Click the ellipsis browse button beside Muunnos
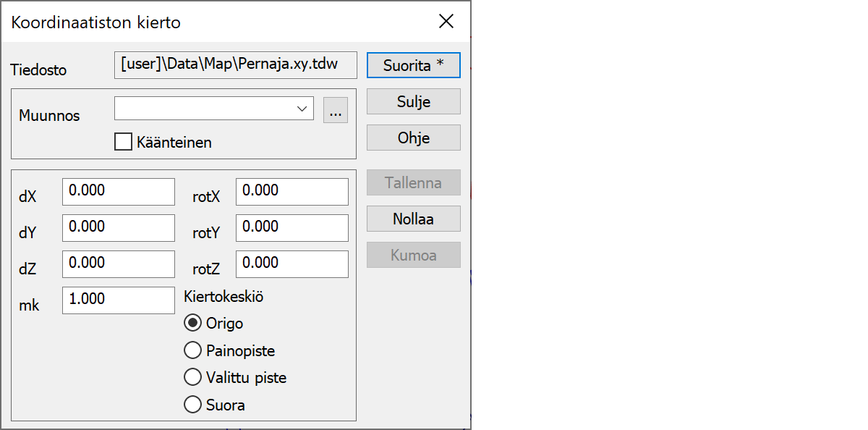The image size is (868, 430). tap(335, 110)
